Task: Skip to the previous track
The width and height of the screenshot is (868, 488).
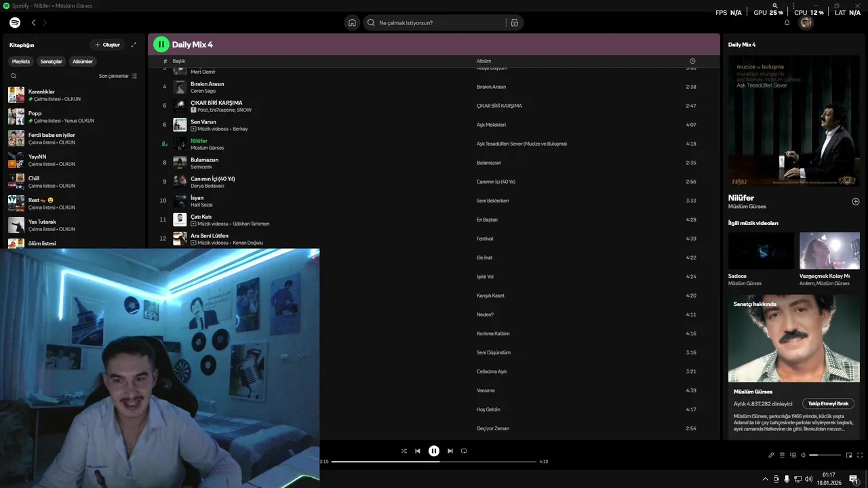Action: click(x=418, y=451)
